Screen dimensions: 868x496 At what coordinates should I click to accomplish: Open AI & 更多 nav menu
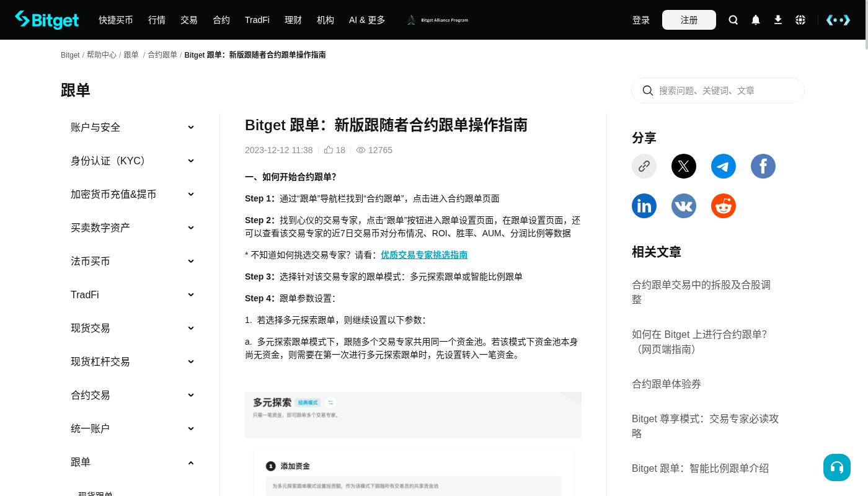coord(367,20)
